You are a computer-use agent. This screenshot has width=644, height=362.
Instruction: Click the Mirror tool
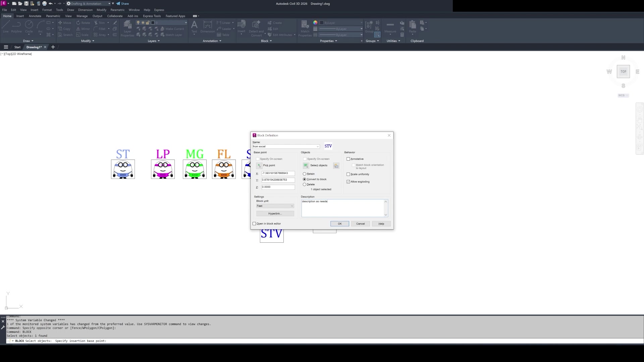pyautogui.click(x=83, y=29)
